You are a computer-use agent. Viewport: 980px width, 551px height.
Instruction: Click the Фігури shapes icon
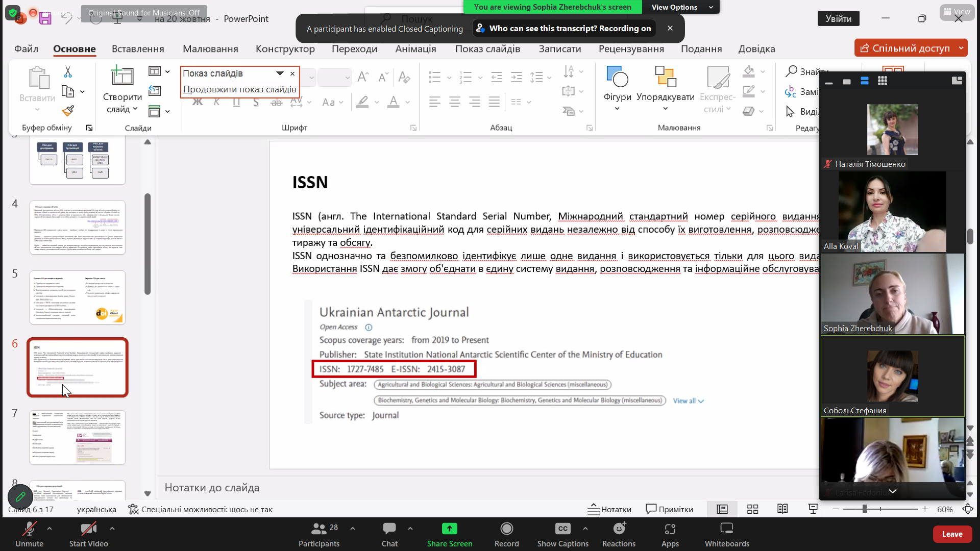pyautogui.click(x=617, y=77)
